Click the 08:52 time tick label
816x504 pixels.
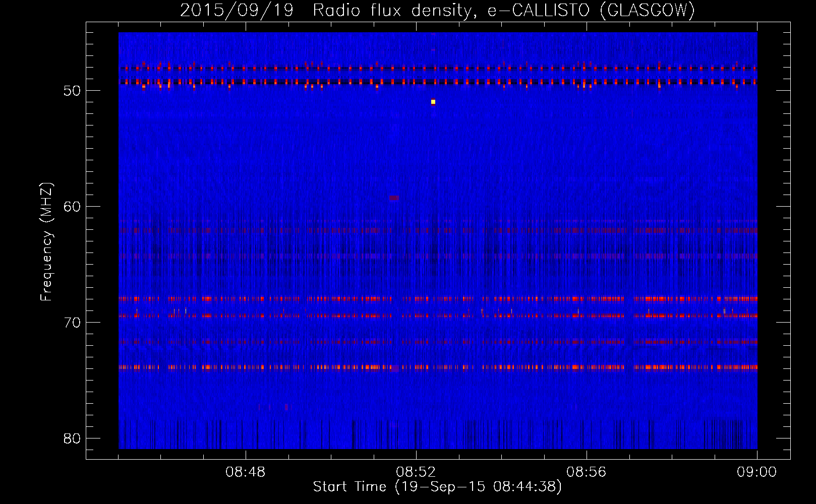click(x=416, y=472)
